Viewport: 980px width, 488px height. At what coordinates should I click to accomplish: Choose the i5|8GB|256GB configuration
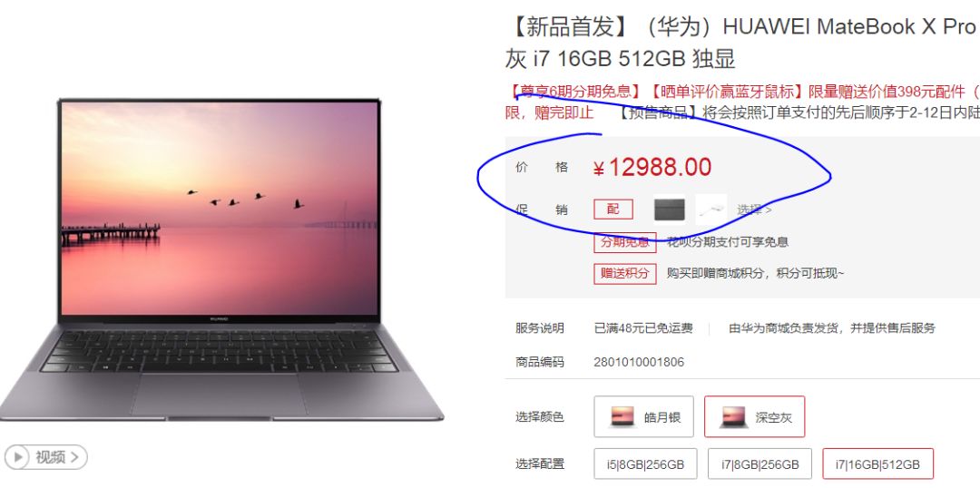(645, 464)
